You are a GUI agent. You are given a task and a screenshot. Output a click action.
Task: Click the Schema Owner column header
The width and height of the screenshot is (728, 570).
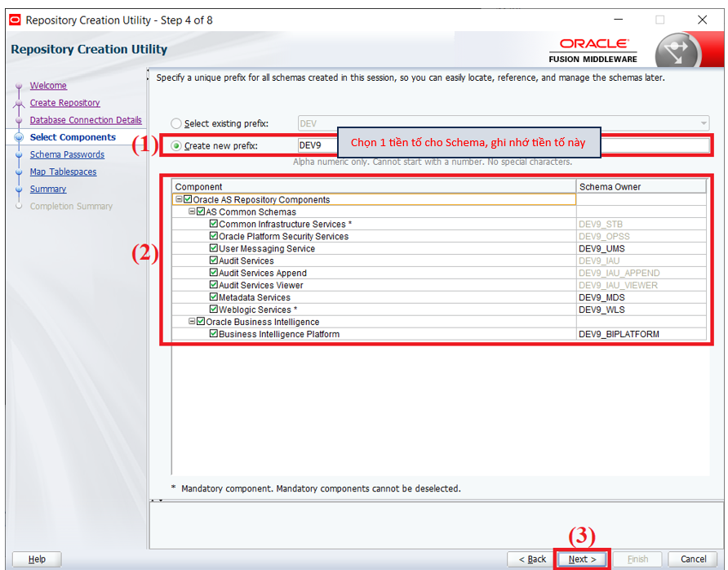[641, 186]
